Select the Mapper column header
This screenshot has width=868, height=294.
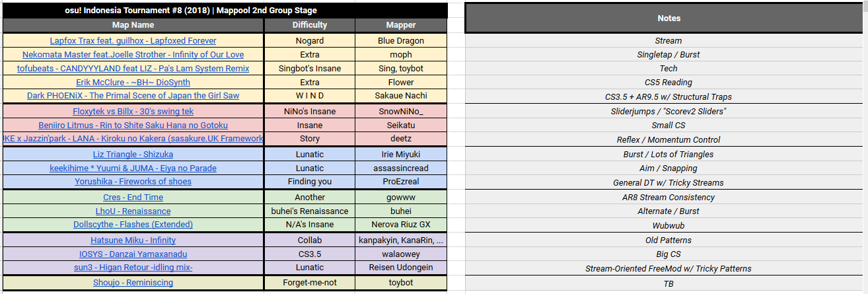pyautogui.click(x=401, y=25)
